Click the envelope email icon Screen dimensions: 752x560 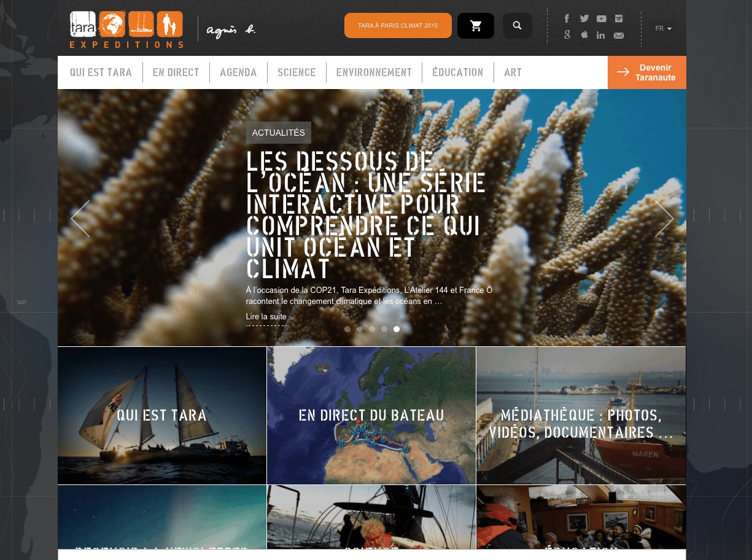click(x=619, y=36)
